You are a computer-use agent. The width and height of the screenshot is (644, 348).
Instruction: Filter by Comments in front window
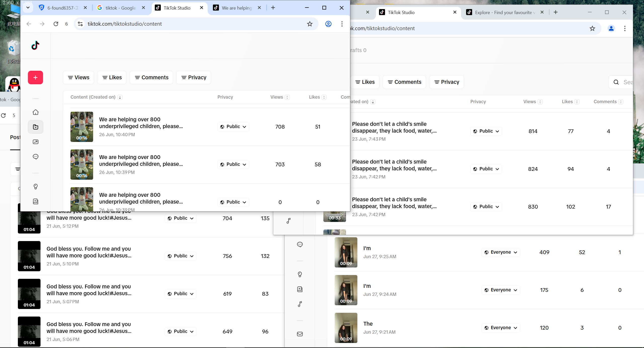pyautogui.click(x=151, y=78)
